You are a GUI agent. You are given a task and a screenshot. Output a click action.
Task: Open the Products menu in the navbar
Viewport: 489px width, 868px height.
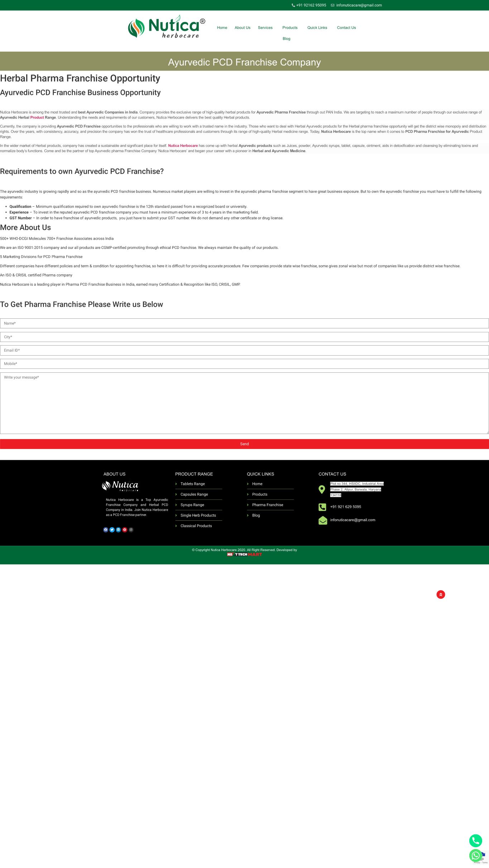[290, 28]
